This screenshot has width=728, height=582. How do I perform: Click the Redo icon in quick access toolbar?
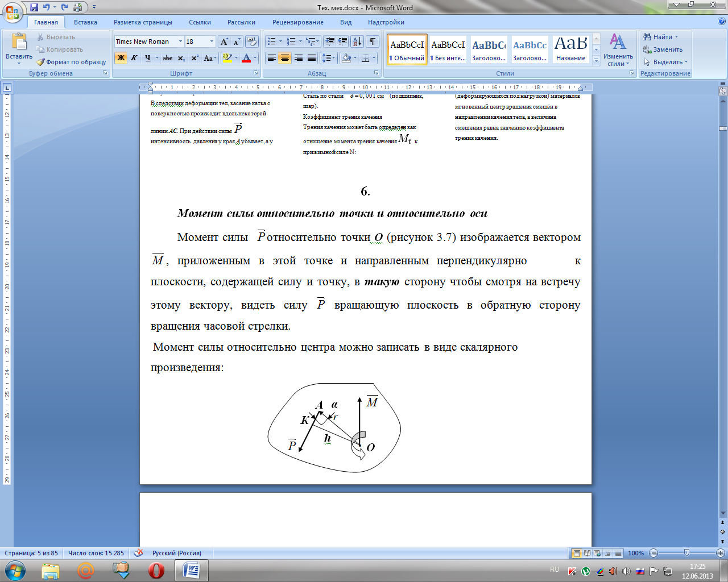(64, 7)
